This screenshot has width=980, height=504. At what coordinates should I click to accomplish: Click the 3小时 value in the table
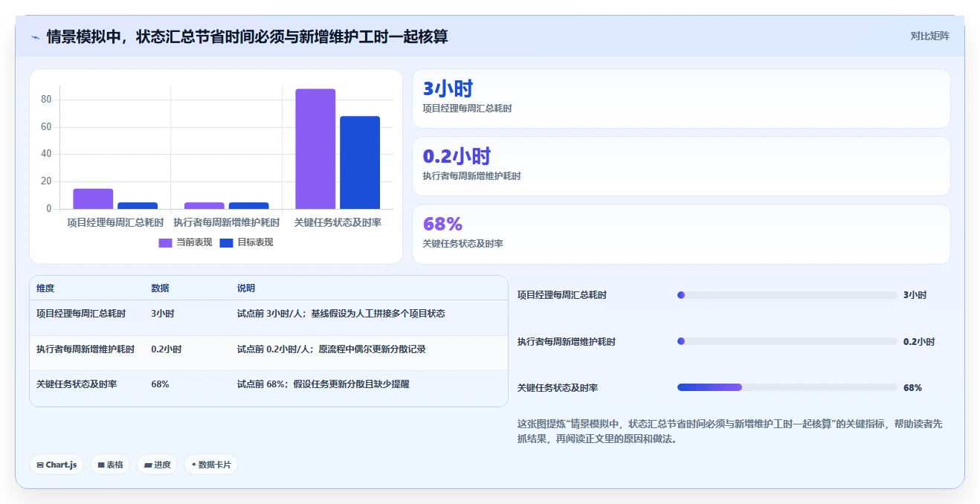coord(163,314)
